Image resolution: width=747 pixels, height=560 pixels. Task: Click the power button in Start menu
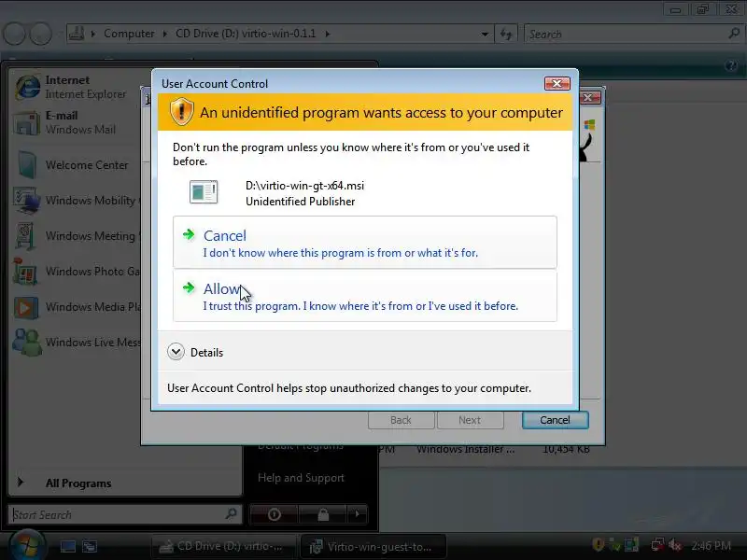coord(274,514)
